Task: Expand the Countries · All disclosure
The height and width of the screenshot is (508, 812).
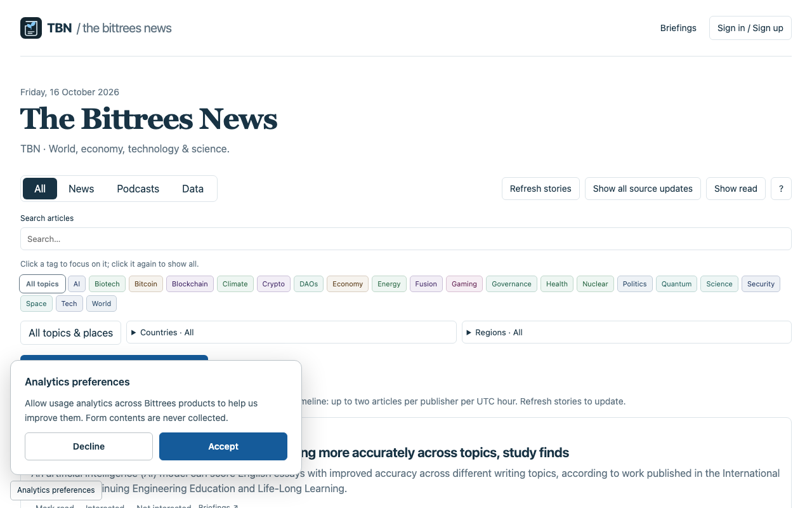Action: click(x=291, y=332)
